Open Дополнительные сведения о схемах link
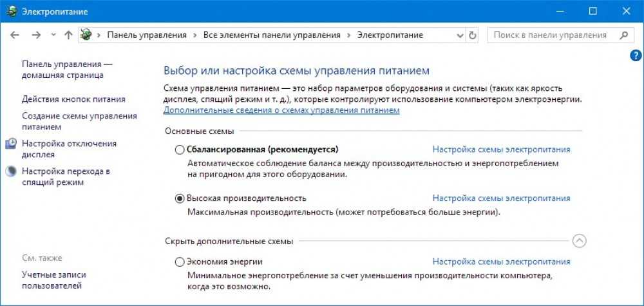 click(281, 110)
